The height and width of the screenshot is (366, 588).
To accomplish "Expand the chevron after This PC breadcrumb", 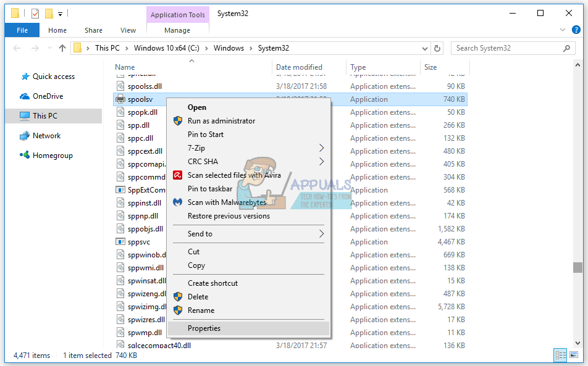I will [x=127, y=48].
